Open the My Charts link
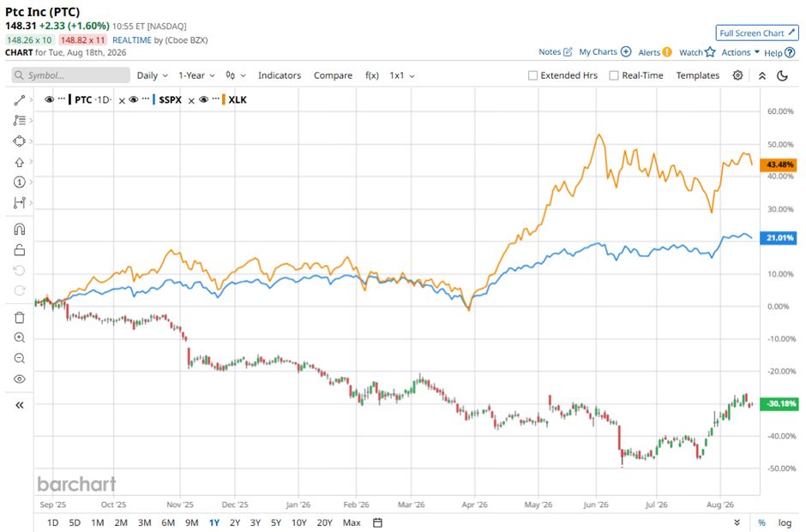The height and width of the screenshot is (532, 806). 598,51
